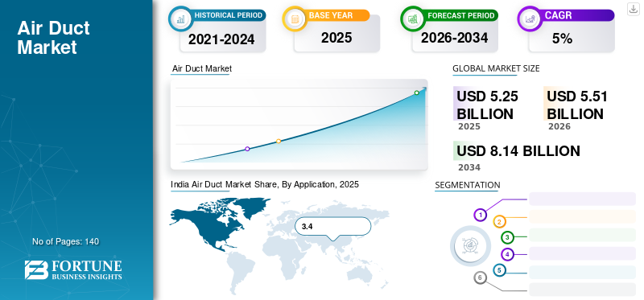Click the sixth segmentation bar
644x300 pixels.
(582, 290)
